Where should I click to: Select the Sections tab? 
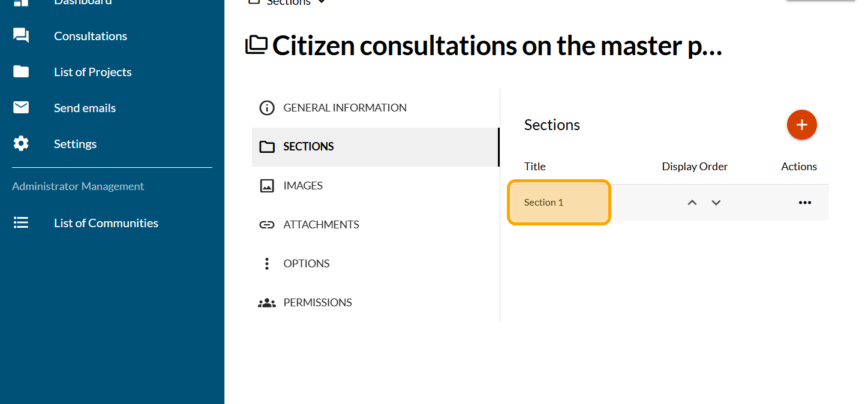(x=308, y=147)
